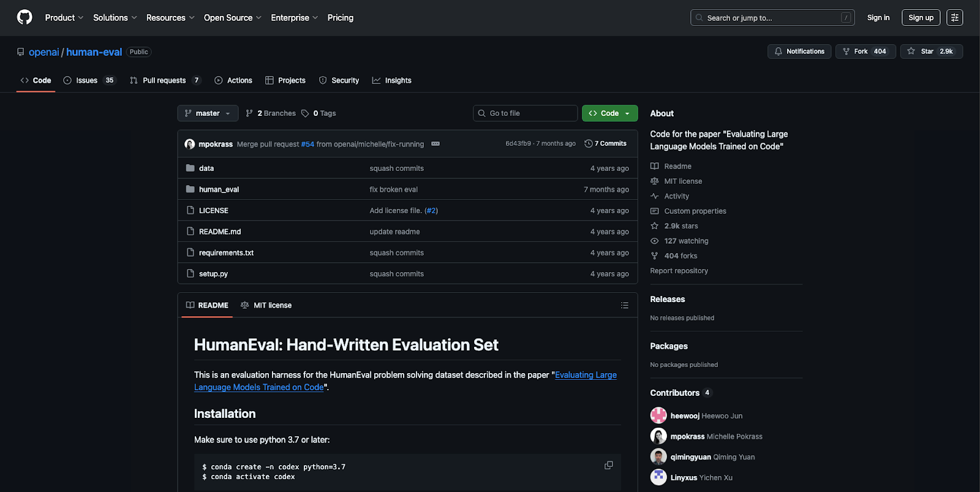Go to the Pricing page
980x492 pixels.
coord(341,18)
